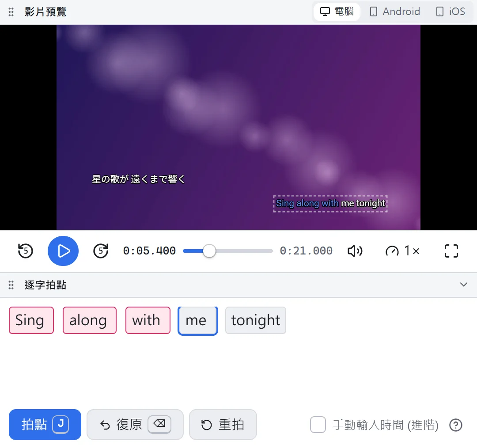Click the current time 0:05.400

click(x=149, y=251)
